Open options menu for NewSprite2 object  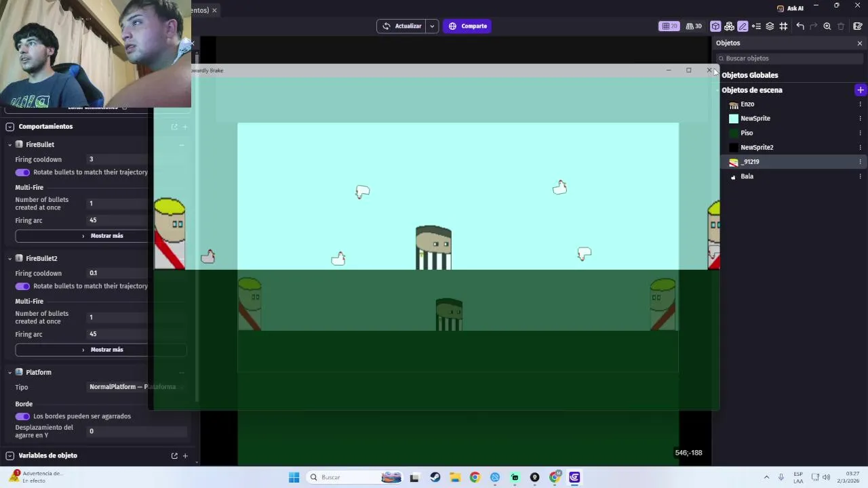(x=860, y=147)
